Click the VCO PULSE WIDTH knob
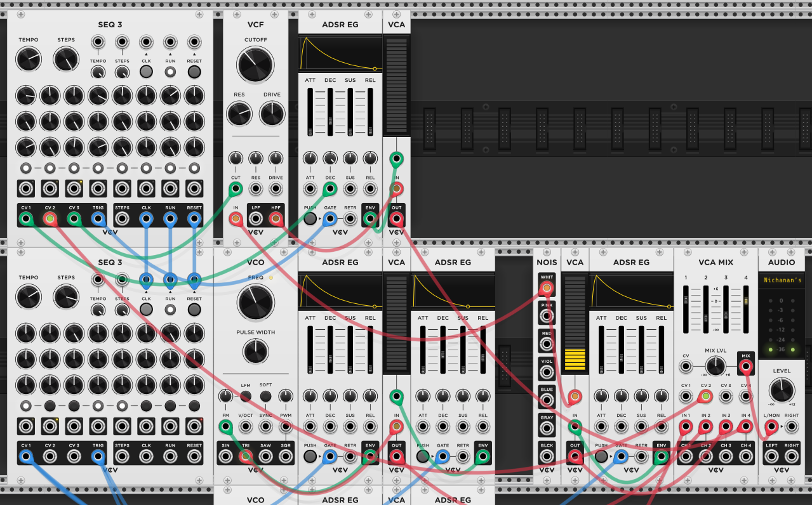This screenshot has width=812, height=505. [255, 350]
